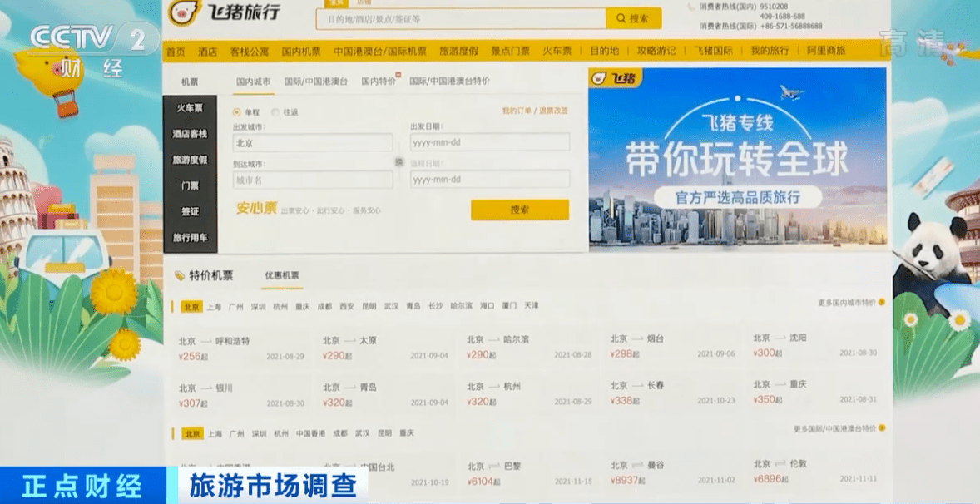The width and height of the screenshot is (980, 504).
Task: Open the 国内城市 tab
Action: pos(254,82)
